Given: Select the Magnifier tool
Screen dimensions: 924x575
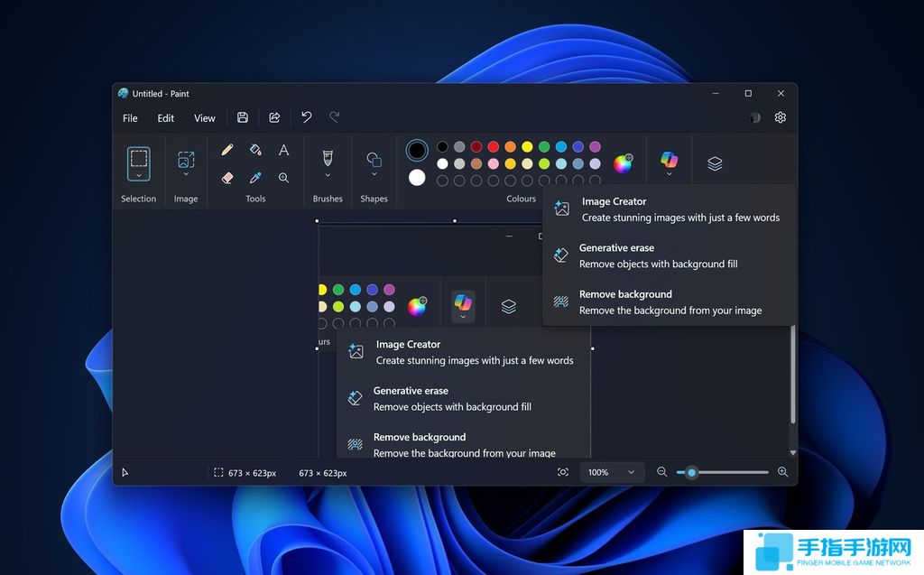Looking at the screenshot, I should pyautogui.click(x=283, y=178).
